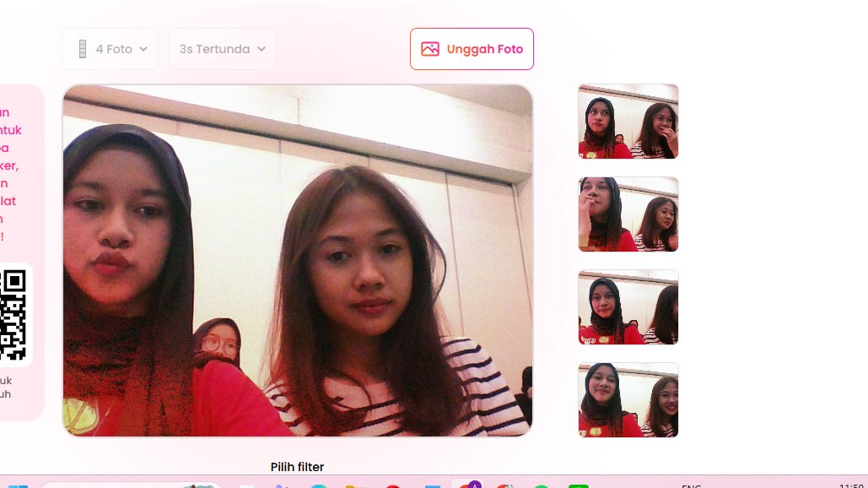Open the 3s Tertunda timer dropdown
This screenshot has width=868, height=488.
click(223, 49)
